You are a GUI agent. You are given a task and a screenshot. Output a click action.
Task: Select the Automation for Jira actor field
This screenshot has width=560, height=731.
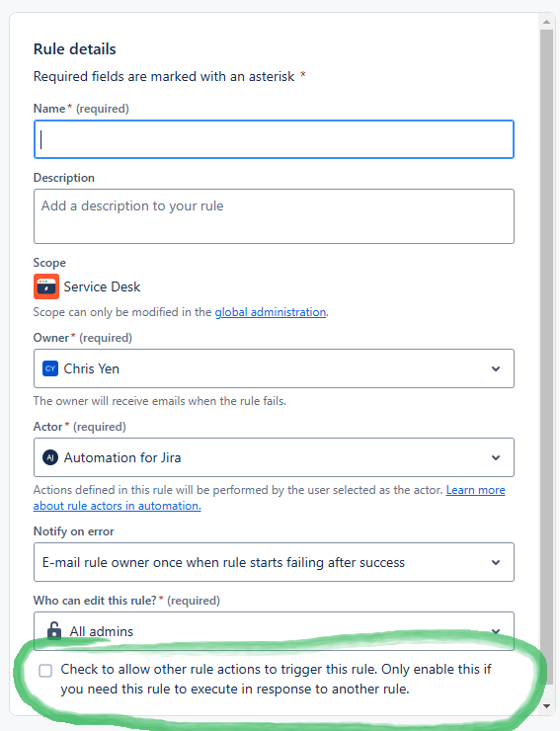274,457
